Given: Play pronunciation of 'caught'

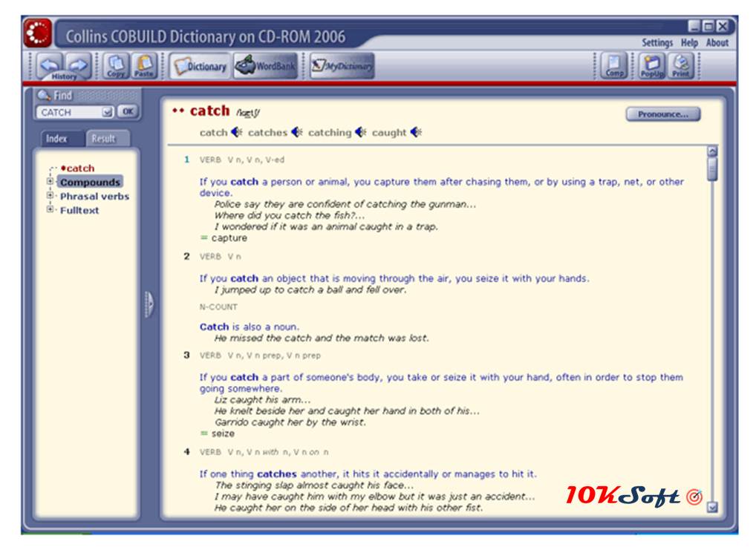Looking at the screenshot, I should [x=416, y=132].
